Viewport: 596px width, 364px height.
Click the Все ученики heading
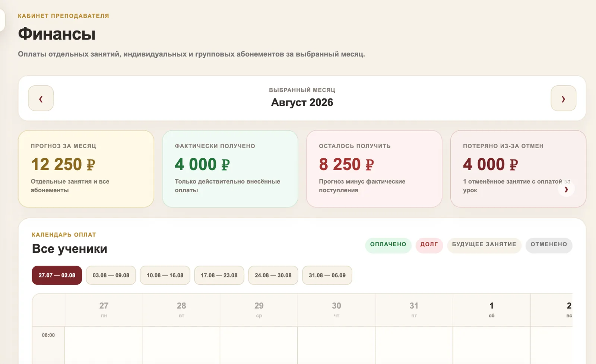[x=70, y=249]
